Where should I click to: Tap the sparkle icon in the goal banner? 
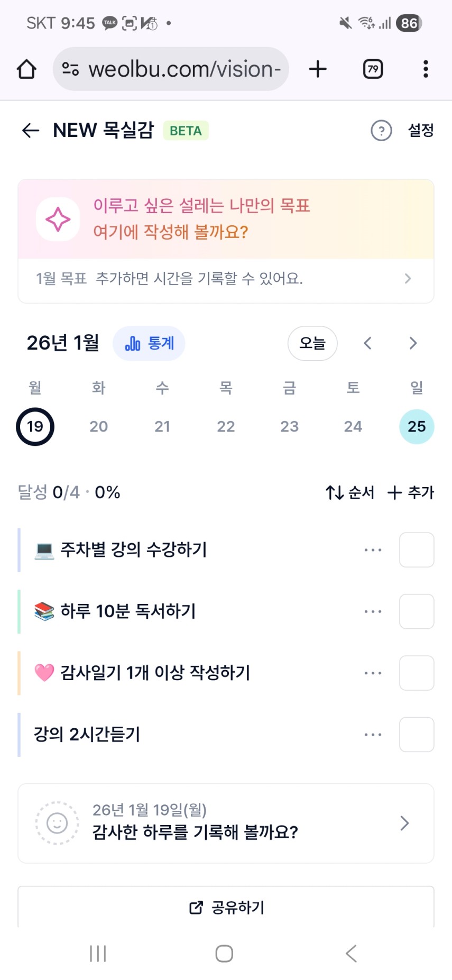(x=58, y=219)
